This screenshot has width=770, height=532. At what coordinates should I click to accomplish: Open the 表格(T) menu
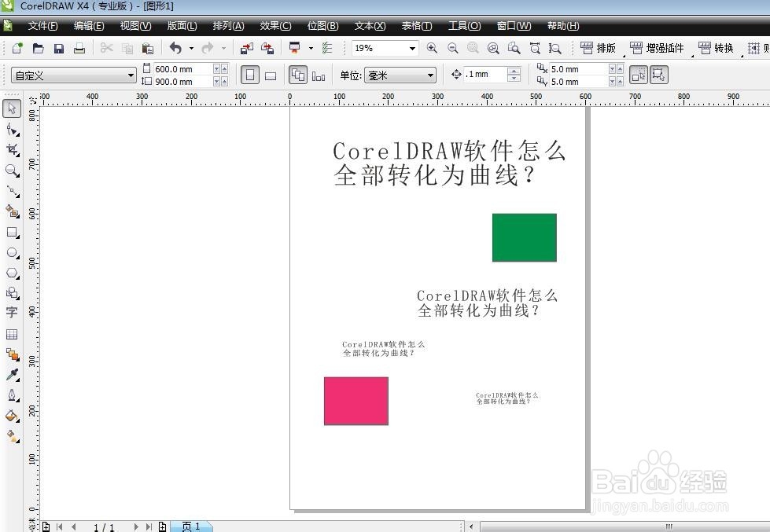[417, 25]
